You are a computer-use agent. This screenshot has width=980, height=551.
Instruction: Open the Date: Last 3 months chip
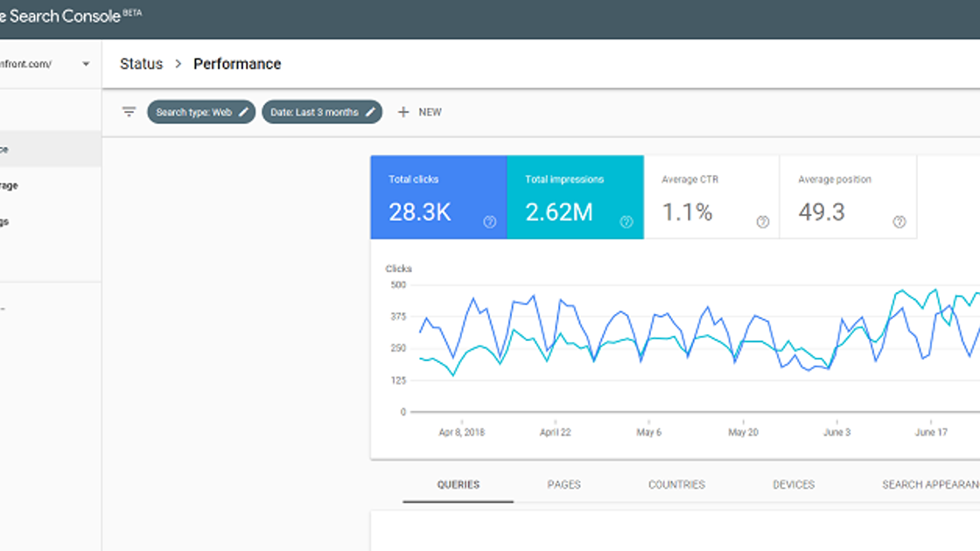click(322, 112)
